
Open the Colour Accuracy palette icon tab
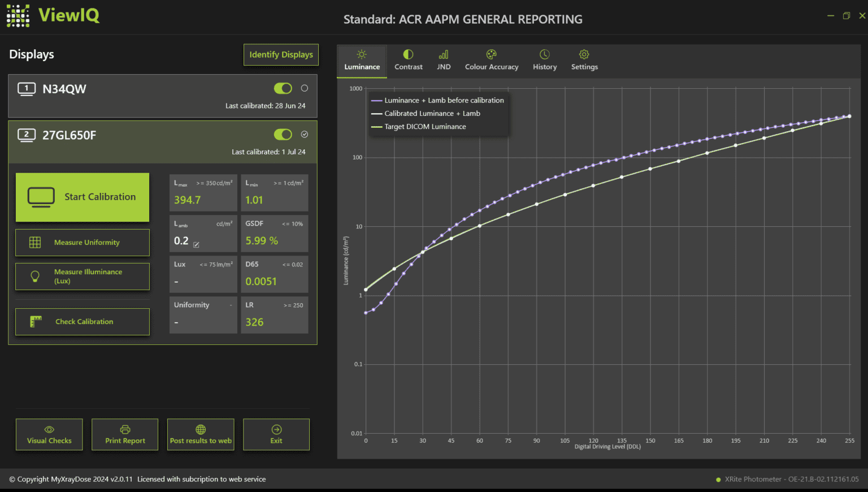491,55
